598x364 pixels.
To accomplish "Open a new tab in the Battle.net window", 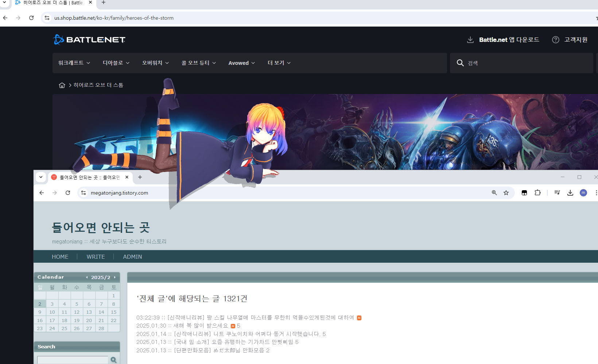I will pos(104,3).
